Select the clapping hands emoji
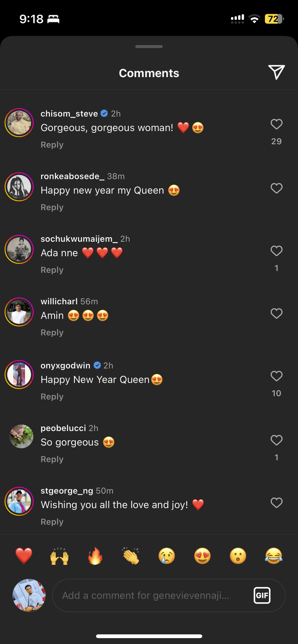The height and width of the screenshot is (644, 298). pyautogui.click(x=131, y=556)
